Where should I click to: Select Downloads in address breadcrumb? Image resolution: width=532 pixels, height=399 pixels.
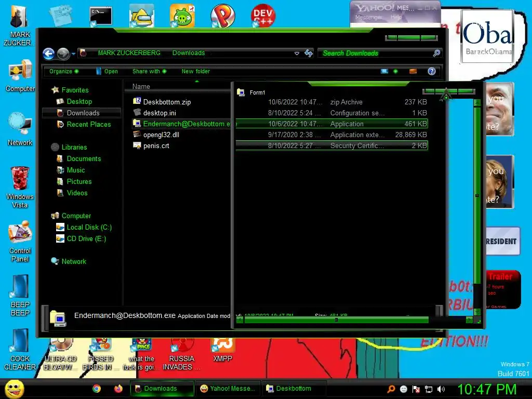189,53
